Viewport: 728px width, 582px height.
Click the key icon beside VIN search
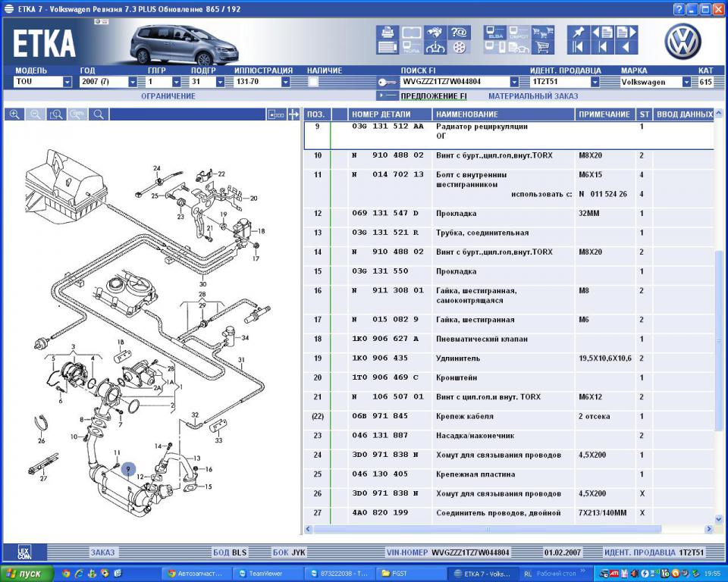[x=387, y=82]
